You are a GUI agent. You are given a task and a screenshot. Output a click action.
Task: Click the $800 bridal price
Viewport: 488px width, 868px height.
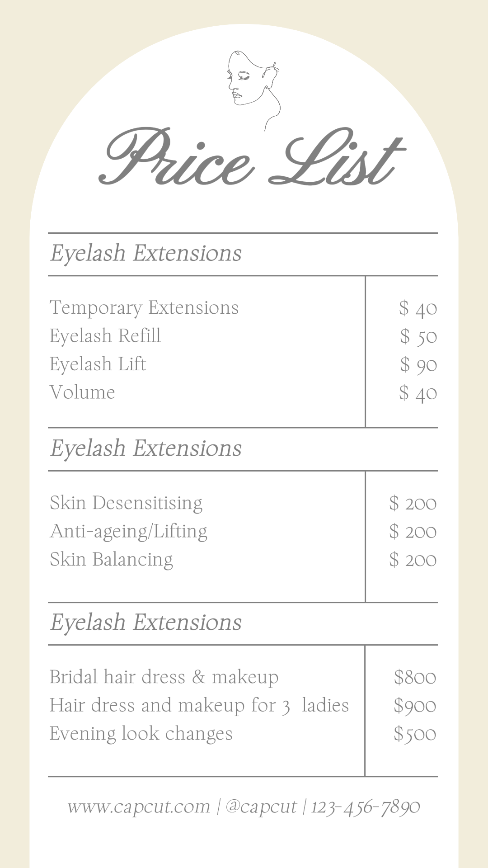point(415,678)
